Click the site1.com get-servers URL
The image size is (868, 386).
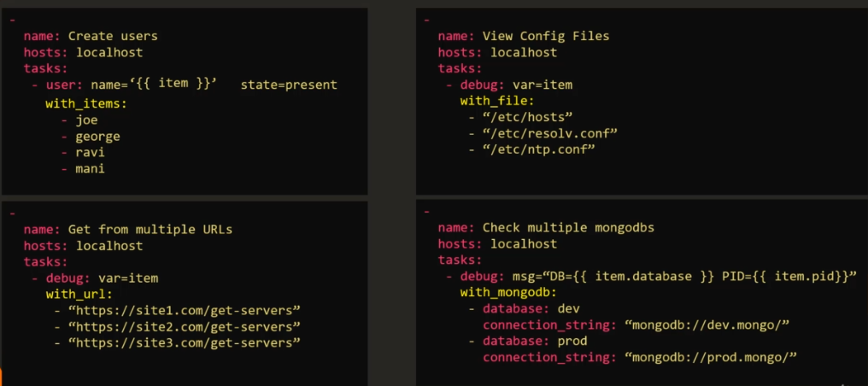(x=185, y=310)
